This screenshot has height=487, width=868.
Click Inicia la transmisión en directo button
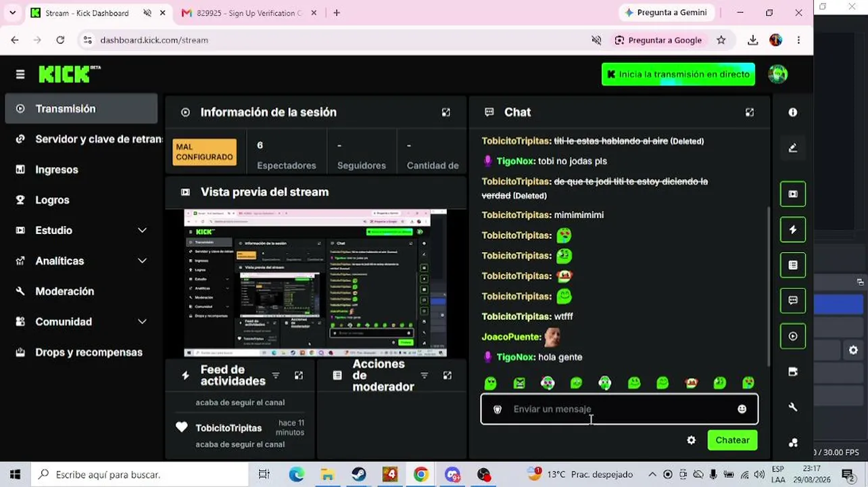(678, 74)
